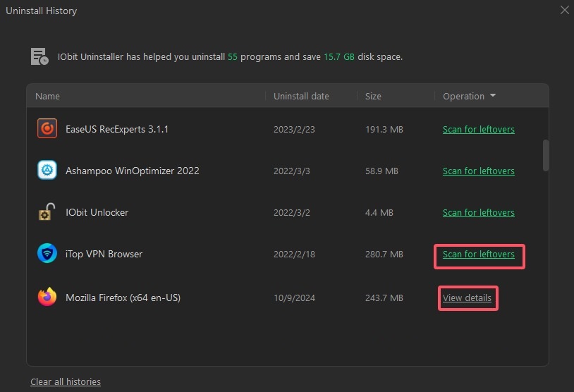
Task: Click the 2023/2/23 uninstall date
Action: coord(294,130)
